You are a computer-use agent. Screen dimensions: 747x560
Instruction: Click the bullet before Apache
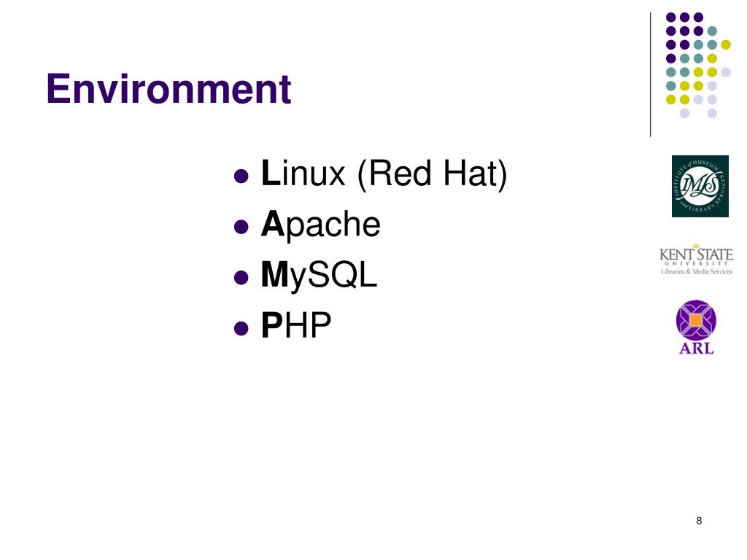pyautogui.click(x=241, y=227)
